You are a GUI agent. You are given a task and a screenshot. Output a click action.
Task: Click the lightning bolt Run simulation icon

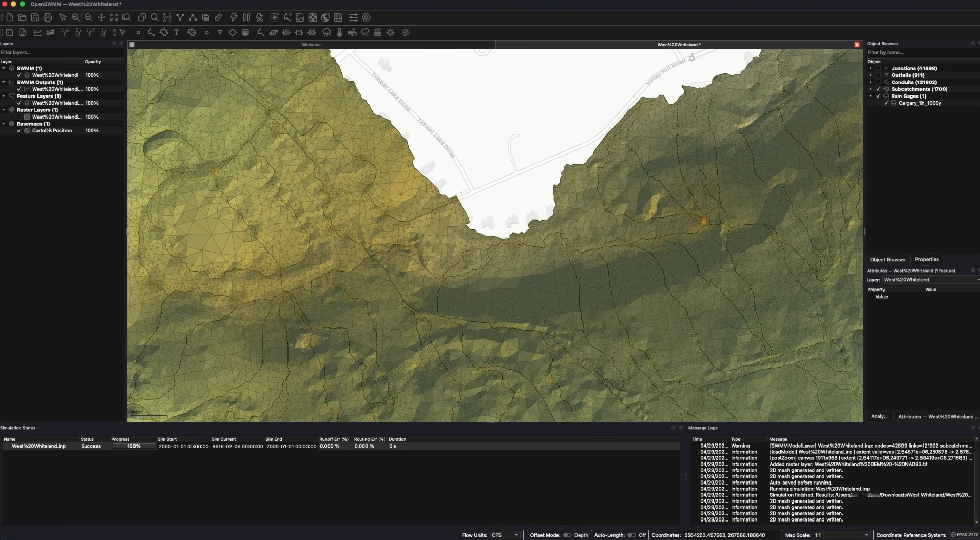point(234,17)
